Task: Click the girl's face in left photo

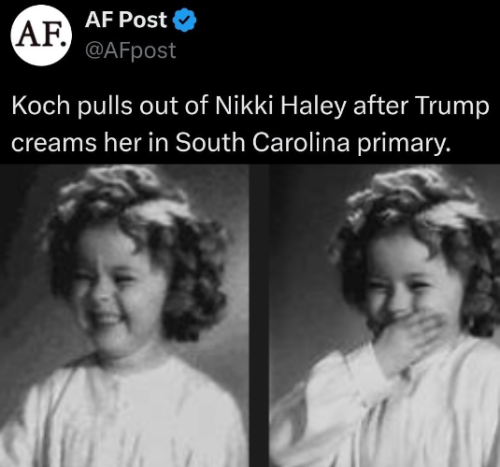Action: click(x=110, y=287)
